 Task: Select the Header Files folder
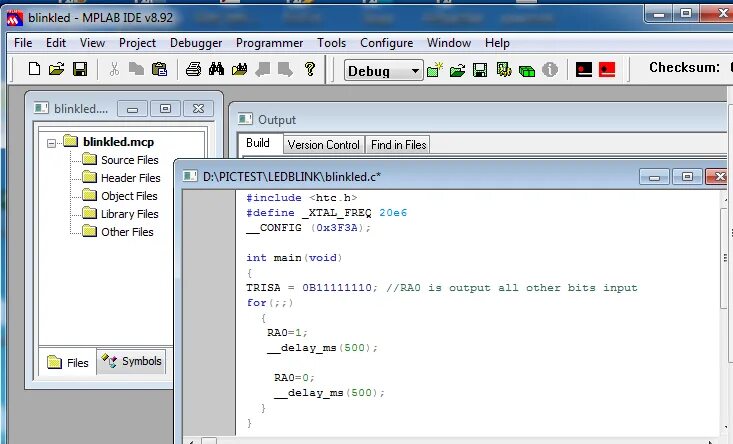[130, 178]
